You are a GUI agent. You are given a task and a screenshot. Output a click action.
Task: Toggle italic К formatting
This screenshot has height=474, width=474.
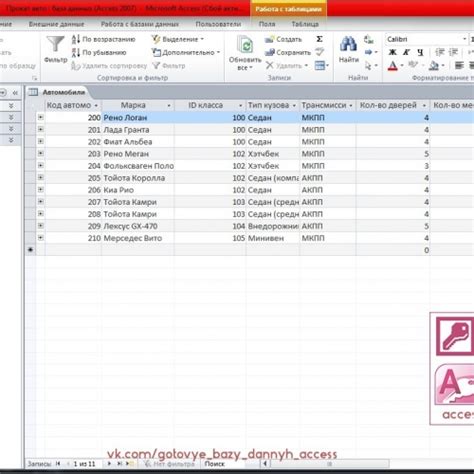click(406, 52)
